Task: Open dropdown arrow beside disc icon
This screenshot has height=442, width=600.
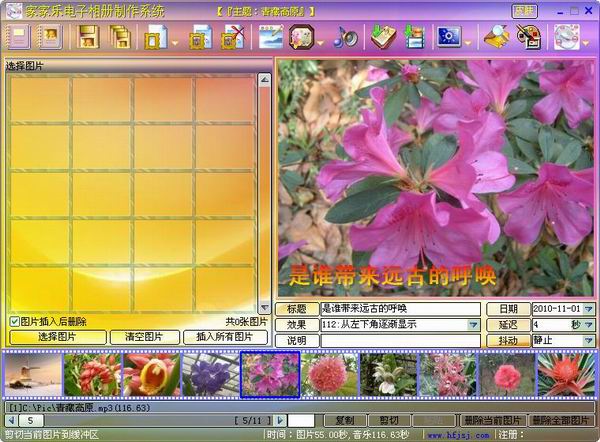Action: point(585,43)
